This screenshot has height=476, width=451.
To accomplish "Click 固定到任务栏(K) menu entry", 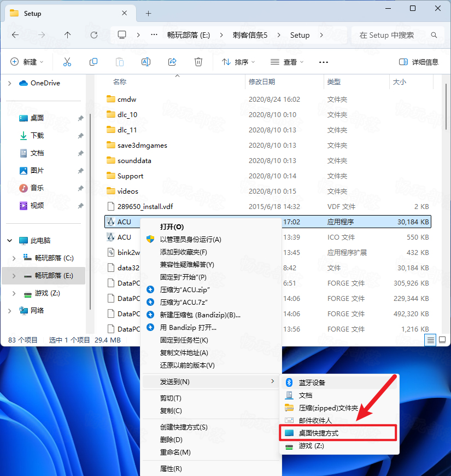I will (211, 340).
